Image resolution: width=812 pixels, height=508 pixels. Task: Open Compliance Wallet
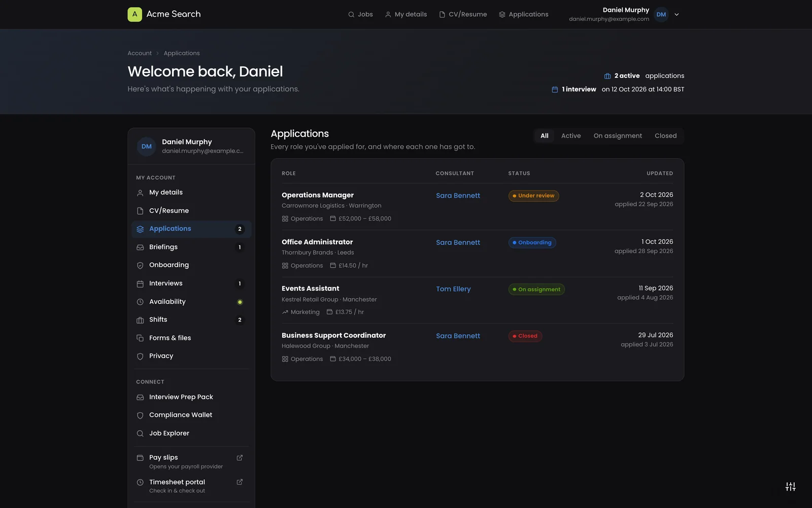191,415
